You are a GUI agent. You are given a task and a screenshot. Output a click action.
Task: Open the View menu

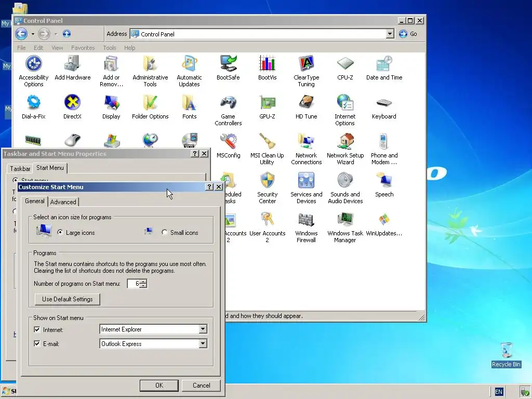[x=57, y=48]
